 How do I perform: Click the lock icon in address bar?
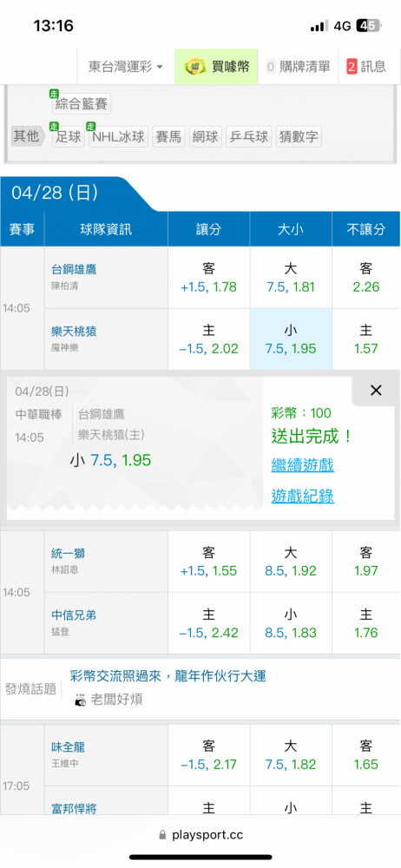tap(162, 834)
